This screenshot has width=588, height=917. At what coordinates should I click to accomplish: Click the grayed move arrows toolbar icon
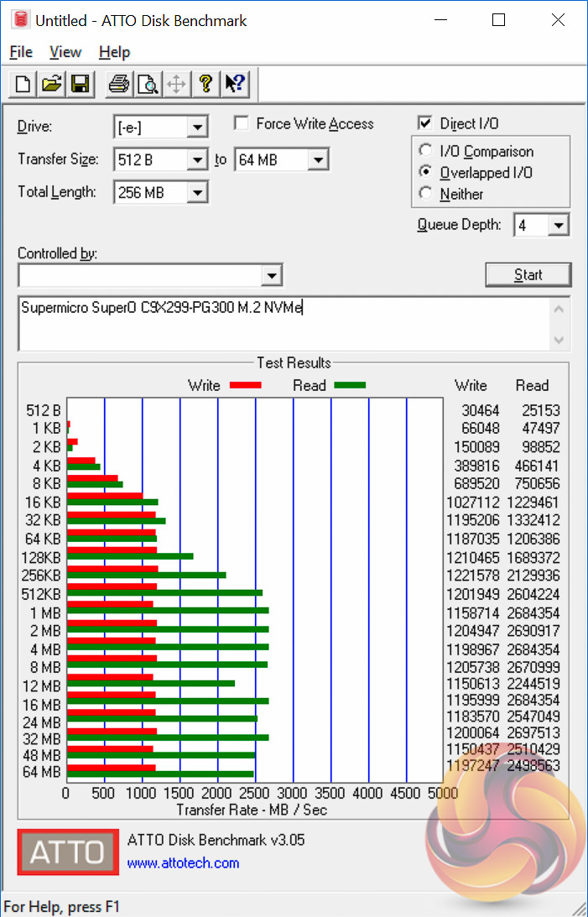pos(176,84)
